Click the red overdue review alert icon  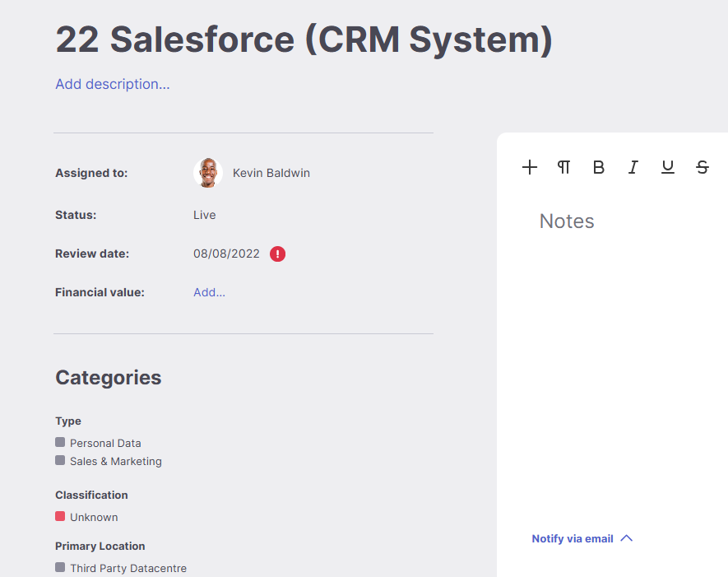point(278,254)
